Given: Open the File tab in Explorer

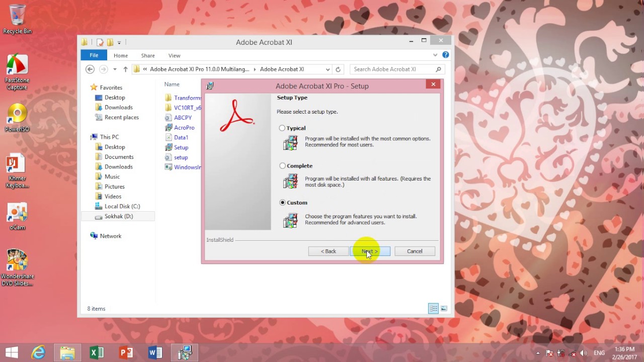Looking at the screenshot, I should (94, 55).
